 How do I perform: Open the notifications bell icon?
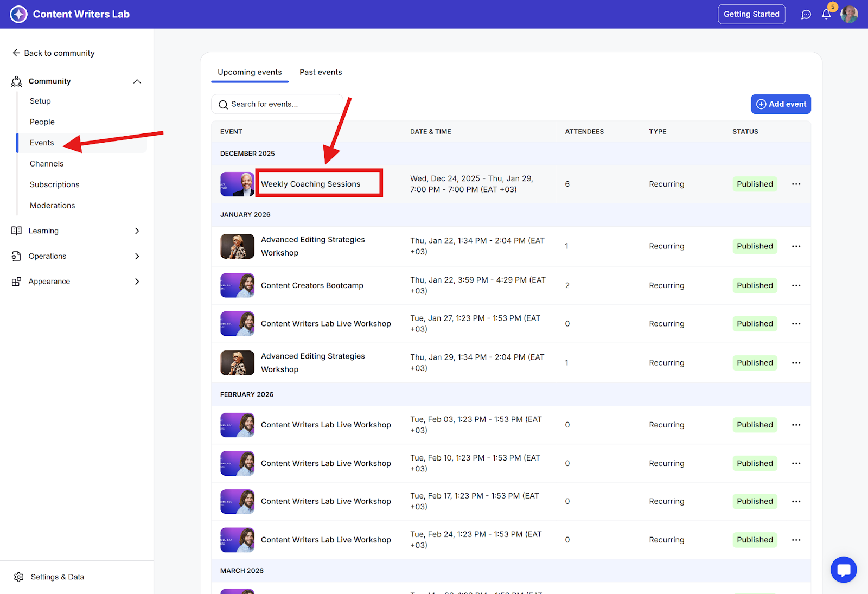(826, 15)
